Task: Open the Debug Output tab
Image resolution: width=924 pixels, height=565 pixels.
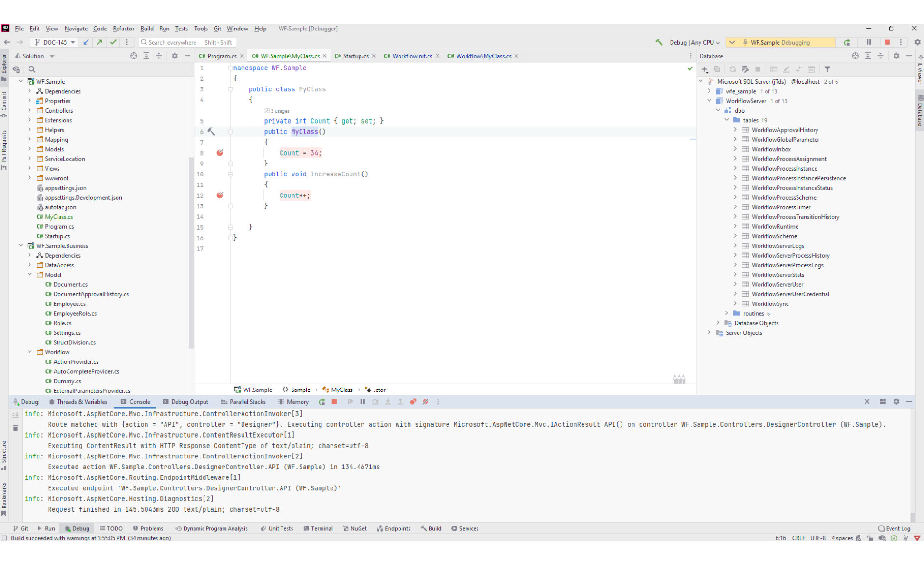Action: pos(185,402)
